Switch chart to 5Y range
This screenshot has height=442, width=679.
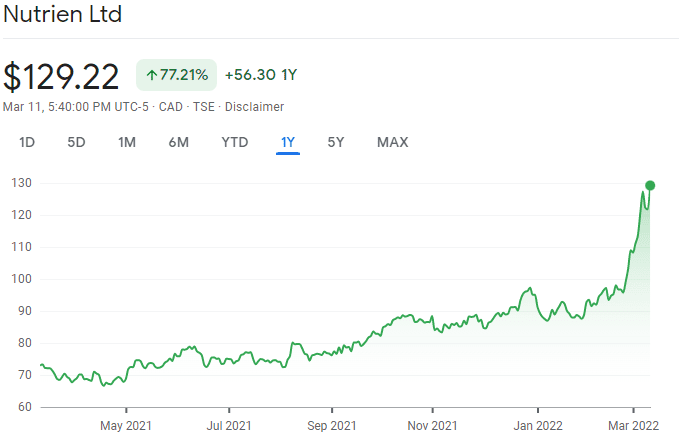pos(336,142)
